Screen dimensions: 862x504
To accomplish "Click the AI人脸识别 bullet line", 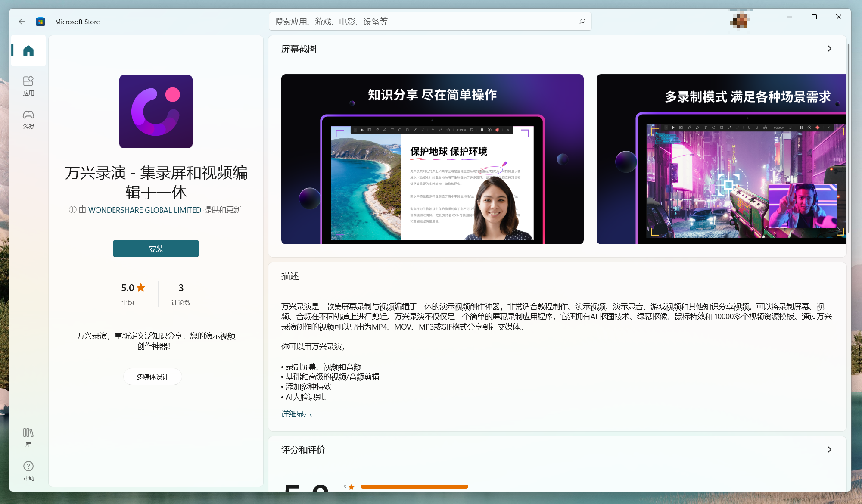I will 305,397.
